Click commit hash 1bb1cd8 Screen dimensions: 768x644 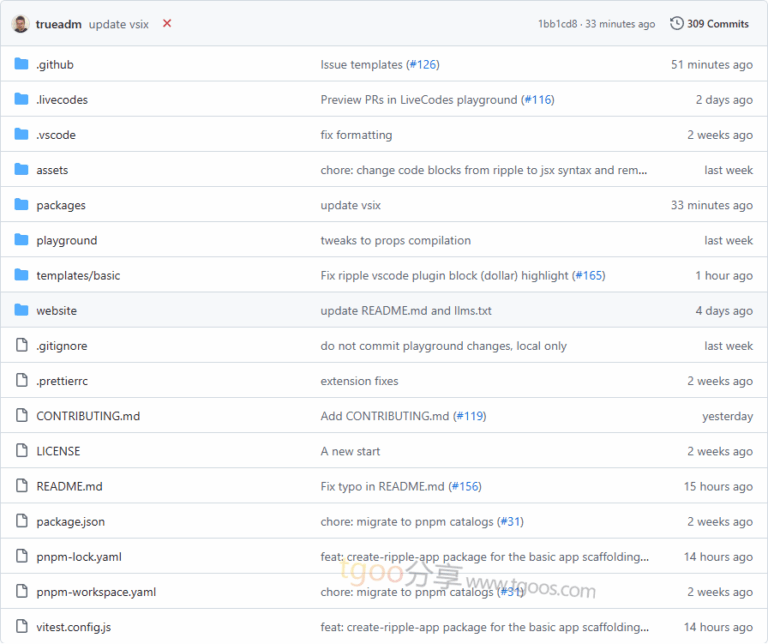click(557, 24)
